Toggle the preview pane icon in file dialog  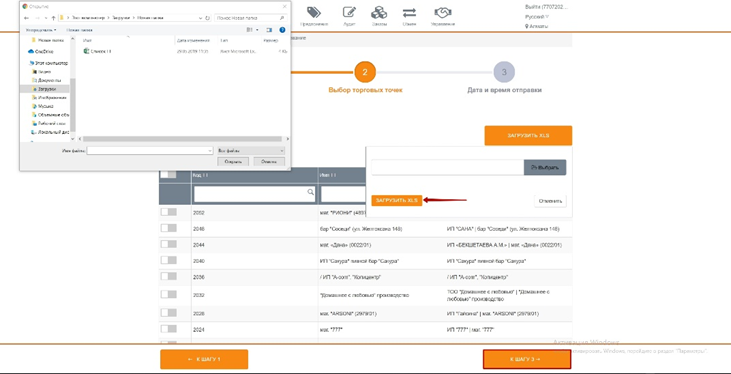click(269, 30)
